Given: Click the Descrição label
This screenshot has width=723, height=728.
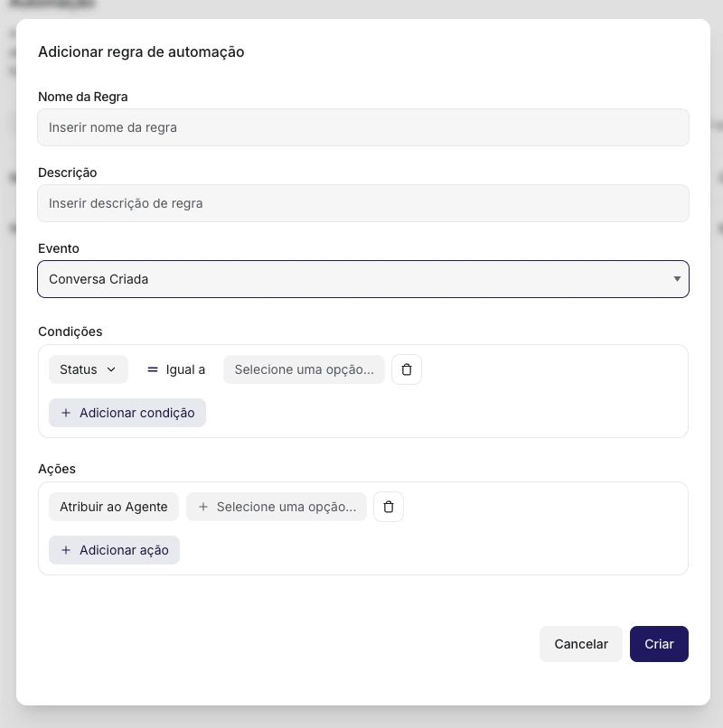Looking at the screenshot, I should click(68, 173).
